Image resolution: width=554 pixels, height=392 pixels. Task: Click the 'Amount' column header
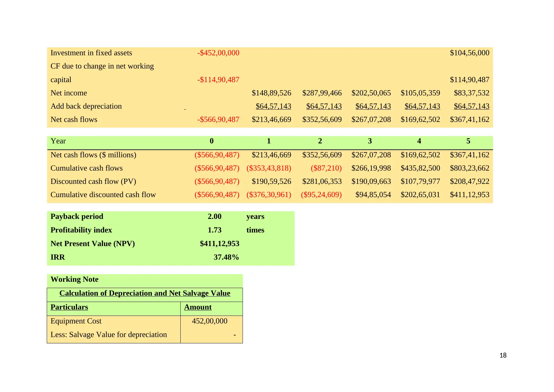click(x=198, y=307)
